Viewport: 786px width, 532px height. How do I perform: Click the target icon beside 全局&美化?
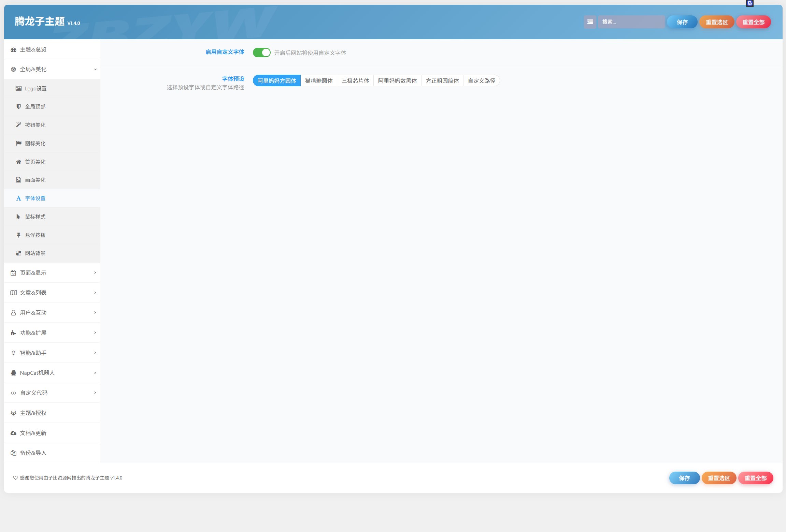tap(14, 70)
